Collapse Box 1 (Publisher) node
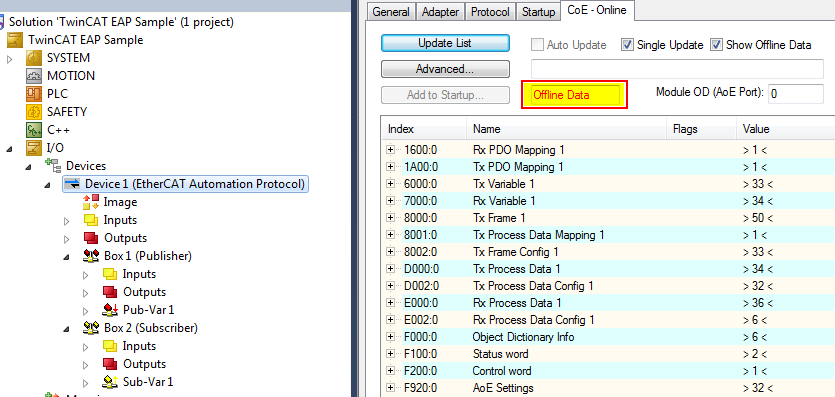The width and height of the screenshot is (835, 397). pyautogui.click(x=67, y=257)
